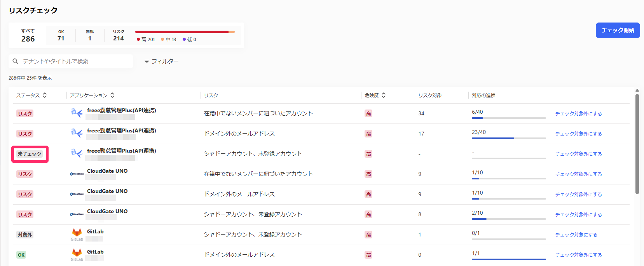
Task: Click the filter lines icon
Action: 147,61
